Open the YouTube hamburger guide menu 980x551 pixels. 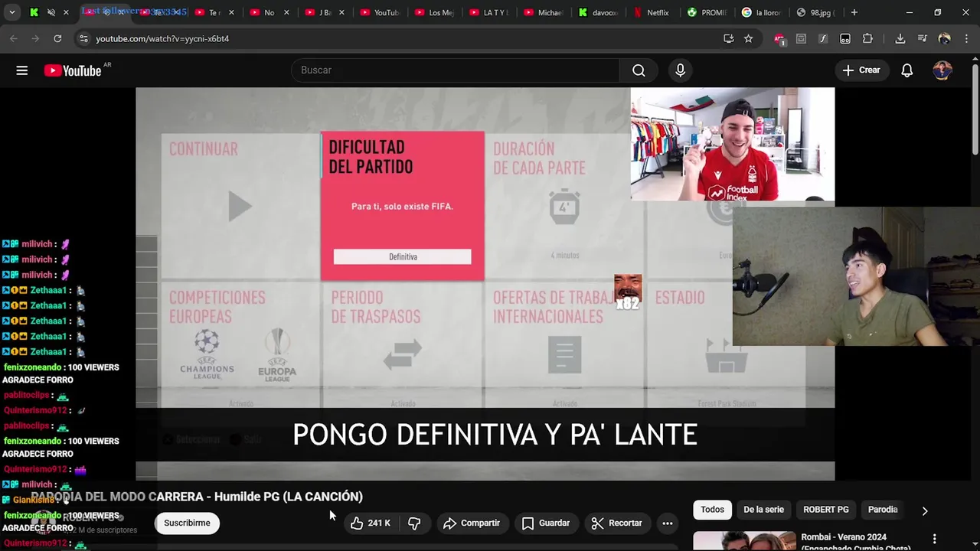(22, 70)
